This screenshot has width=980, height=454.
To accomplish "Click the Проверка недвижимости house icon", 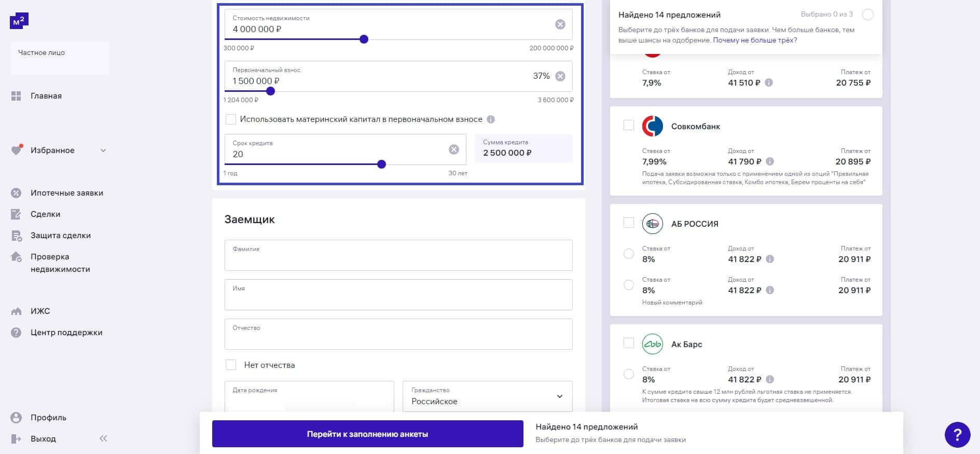I will (16, 257).
